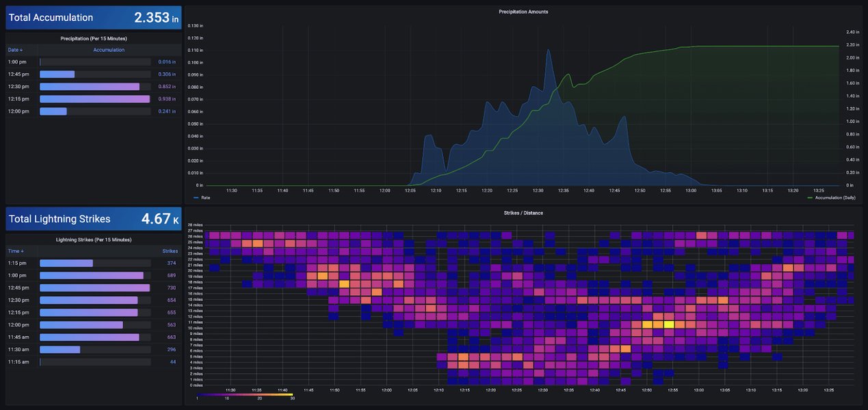Click the Precipitation (Per 15 Minutes) panel title
The height and width of the screenshot is (410, 868).
tap(93, 37)
